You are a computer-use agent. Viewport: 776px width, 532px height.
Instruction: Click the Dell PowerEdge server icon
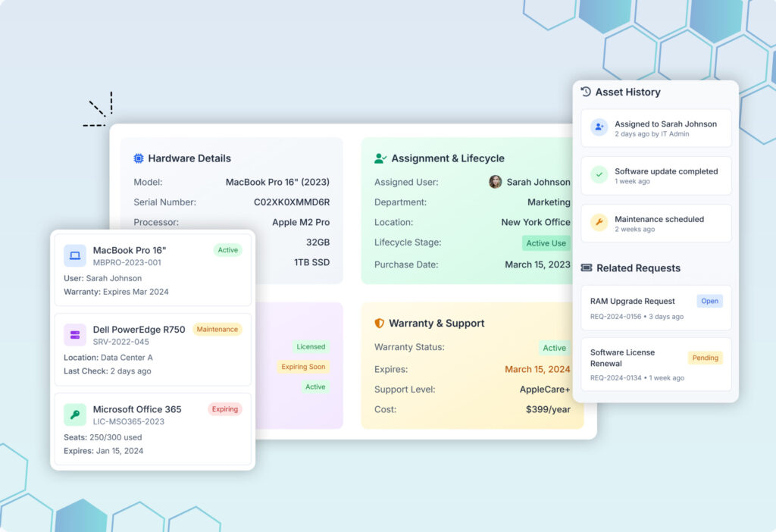coord(75,335)
